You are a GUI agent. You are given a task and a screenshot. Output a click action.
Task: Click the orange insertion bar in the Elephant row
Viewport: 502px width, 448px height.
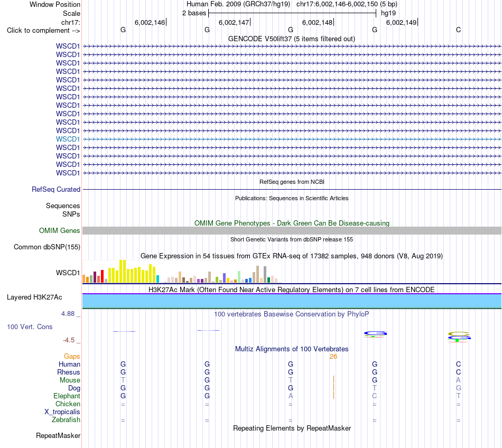333,396
